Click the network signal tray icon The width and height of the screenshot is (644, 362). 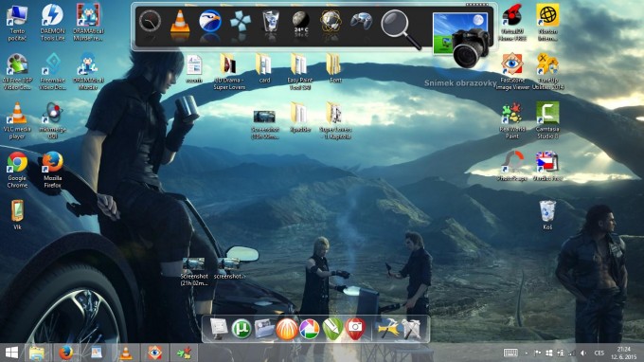[572, 353]
